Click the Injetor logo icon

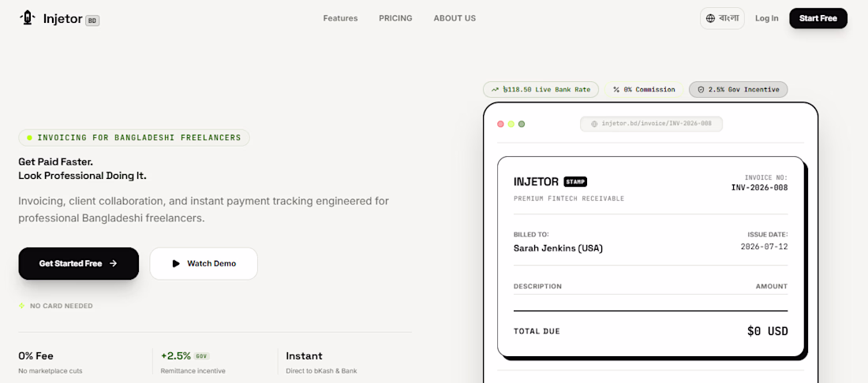(27, 18)
